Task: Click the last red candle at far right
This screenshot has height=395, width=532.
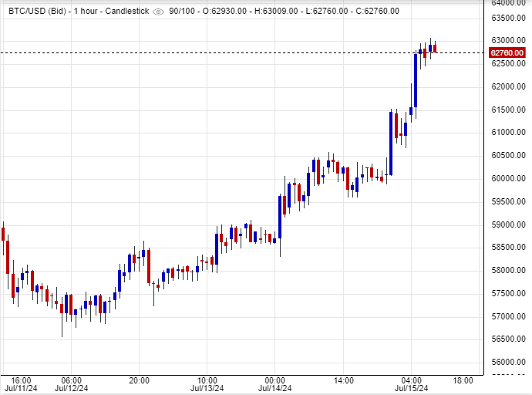Action: [435, 48]
